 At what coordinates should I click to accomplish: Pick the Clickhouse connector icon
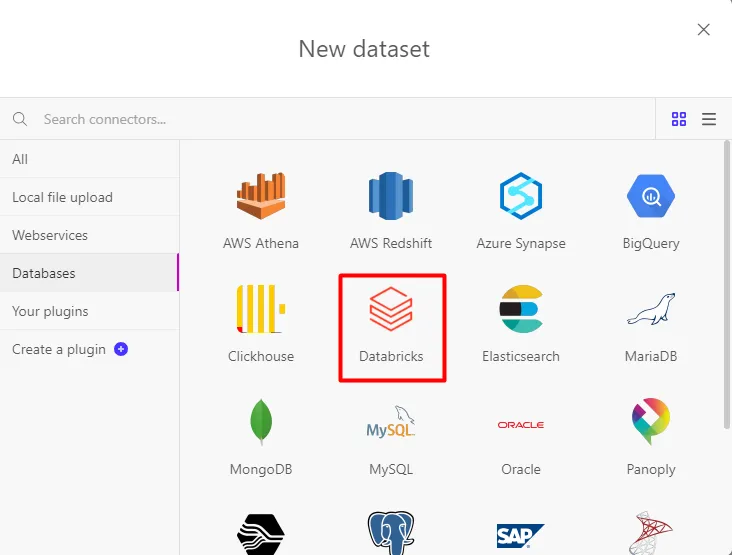pyautogui.click(x=261, y=309)
